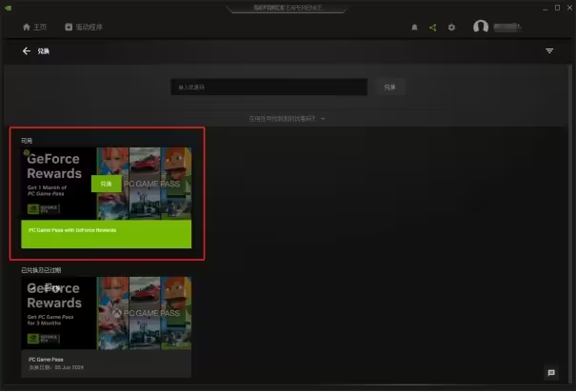Close the GeForce Experience window

(569, 8)
